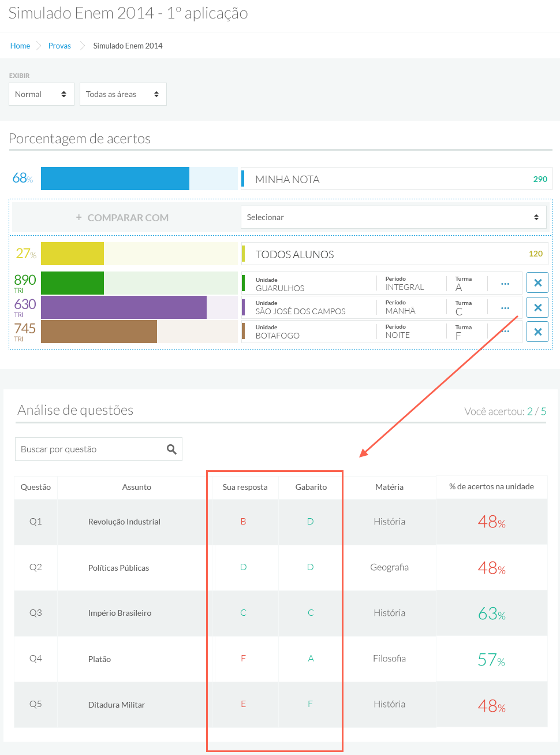Expand the Todas as áreas dropdown

(122, 94)
